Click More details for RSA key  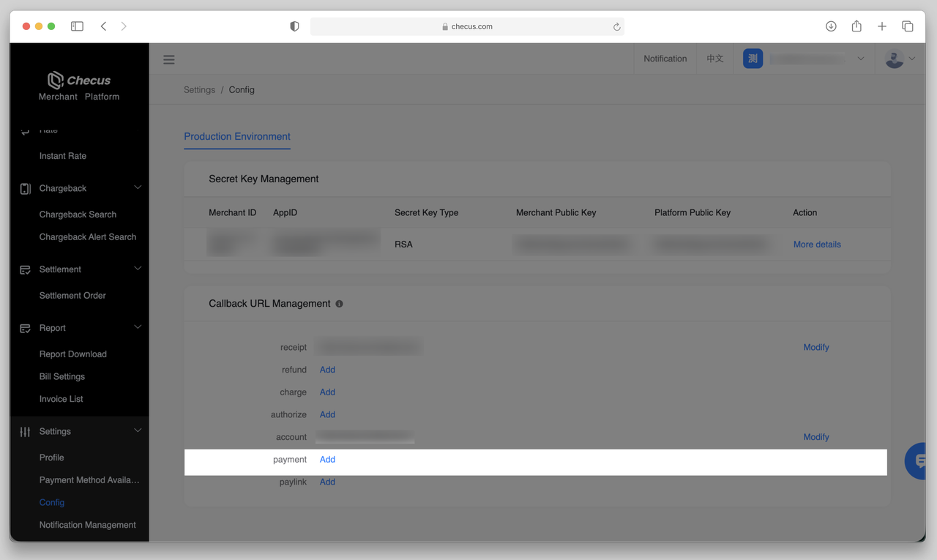(817, 244)
